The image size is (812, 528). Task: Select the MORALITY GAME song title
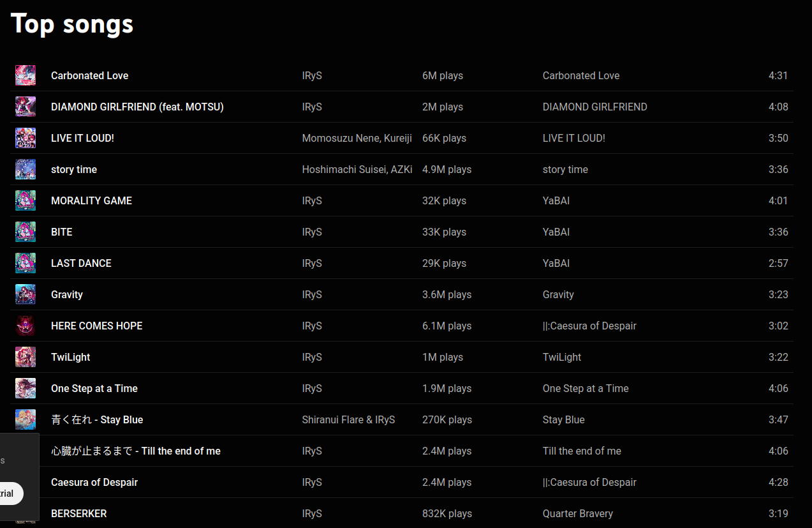pos(91,200)
